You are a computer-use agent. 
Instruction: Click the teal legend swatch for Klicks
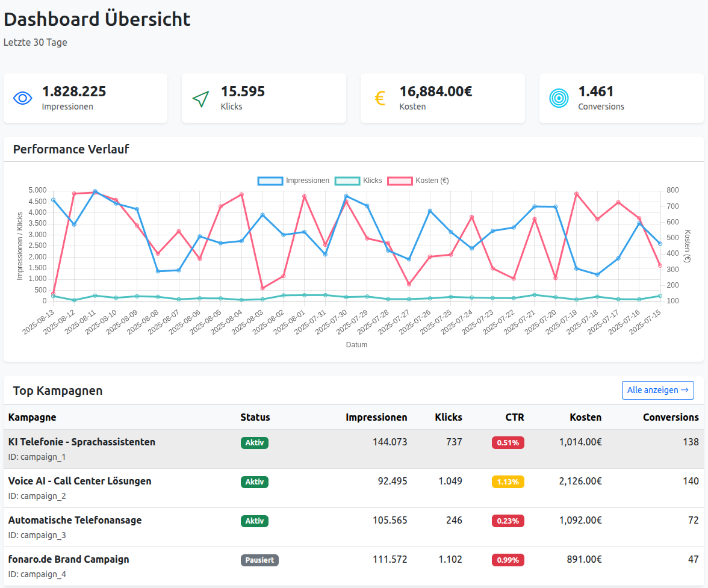[x=347, y=180]
